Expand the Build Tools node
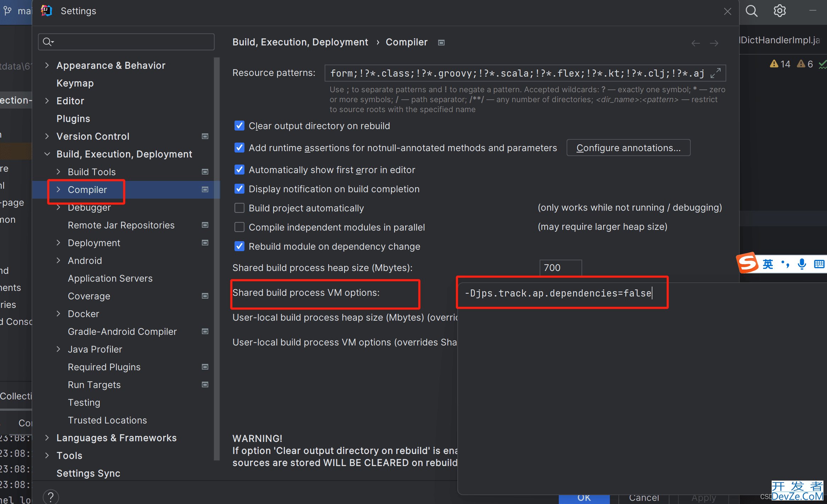827x504 pixels. [x=59, y=172]
